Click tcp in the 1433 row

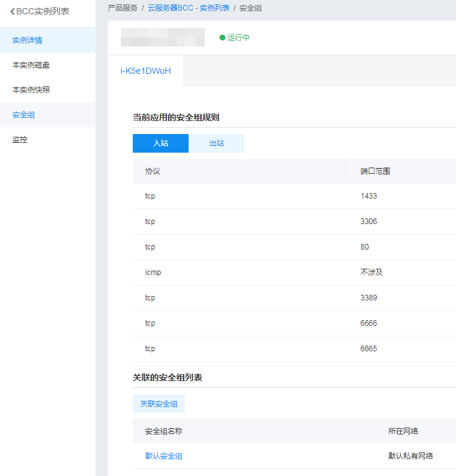(150, 196)
